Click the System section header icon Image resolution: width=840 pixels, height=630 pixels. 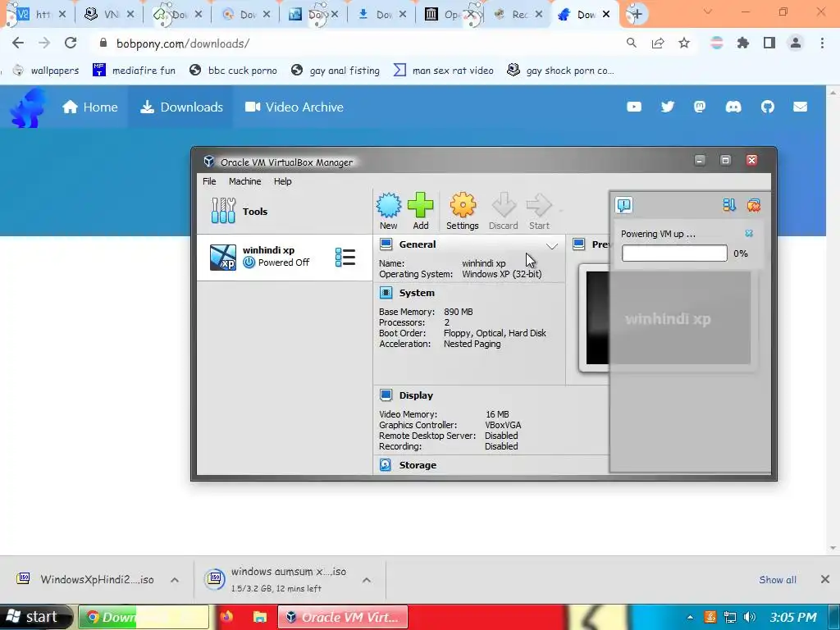pos(386,293)
